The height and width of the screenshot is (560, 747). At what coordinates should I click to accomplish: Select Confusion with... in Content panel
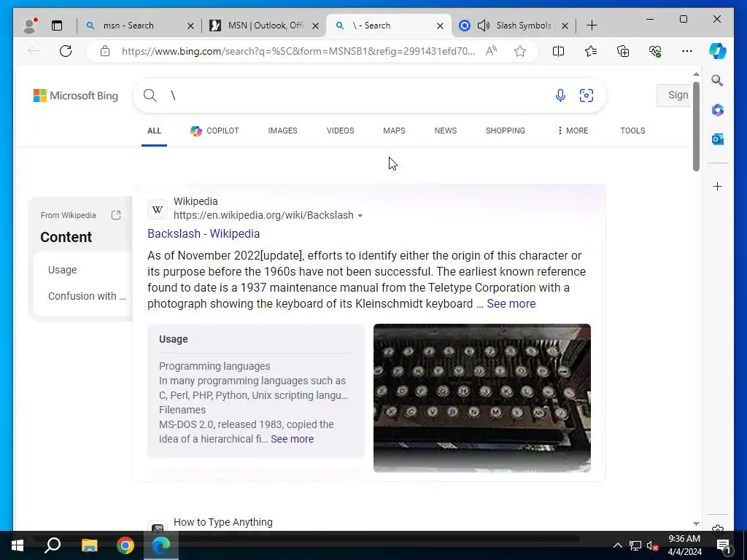click(86, 296)
